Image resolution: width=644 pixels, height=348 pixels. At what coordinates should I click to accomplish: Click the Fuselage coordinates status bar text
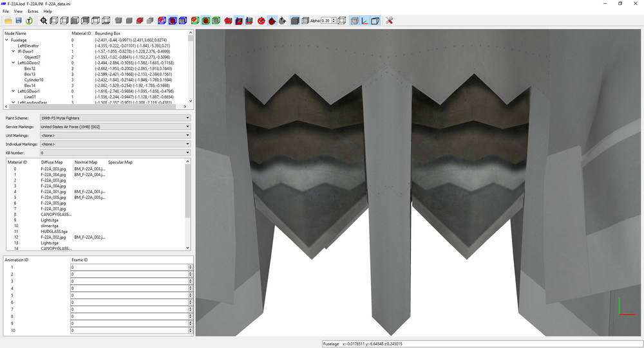pos(363,344)
